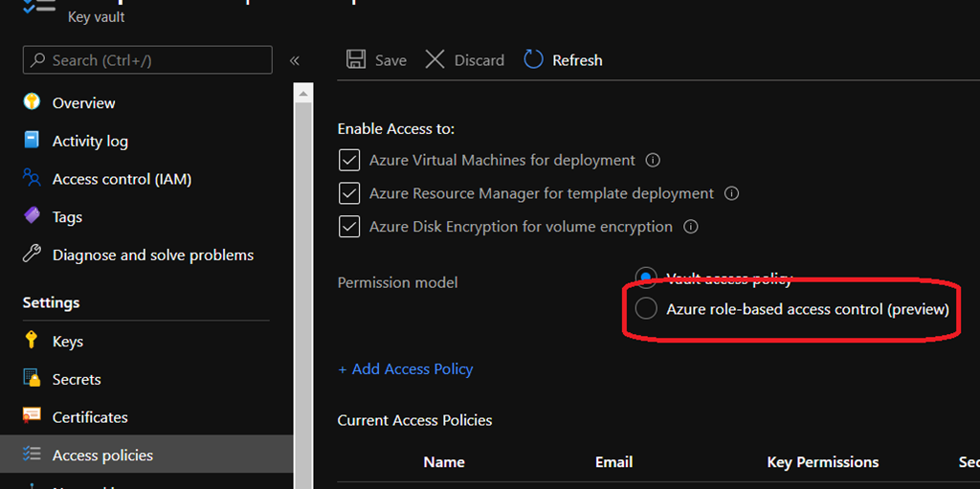Collapse the sidebar with double chevron
Screen dimensions: 980x489
click(295, 60)
